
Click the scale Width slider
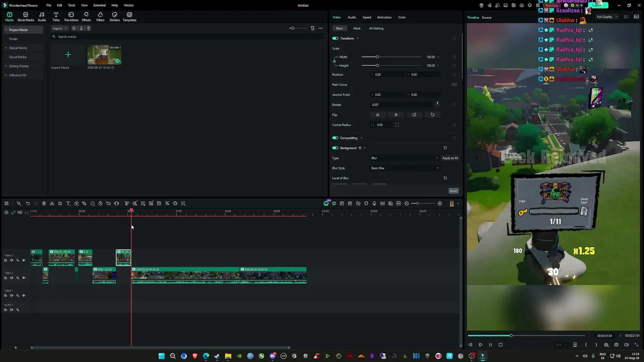392,57
